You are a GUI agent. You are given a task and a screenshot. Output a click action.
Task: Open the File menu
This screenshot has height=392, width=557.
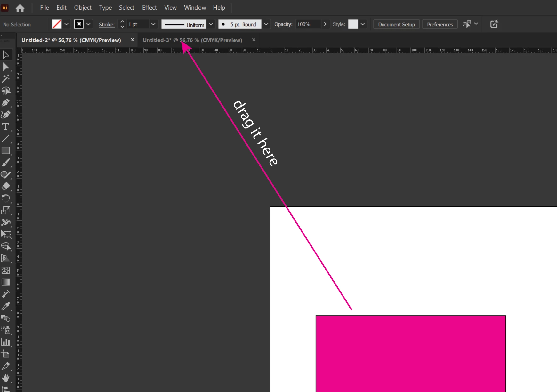44,7
